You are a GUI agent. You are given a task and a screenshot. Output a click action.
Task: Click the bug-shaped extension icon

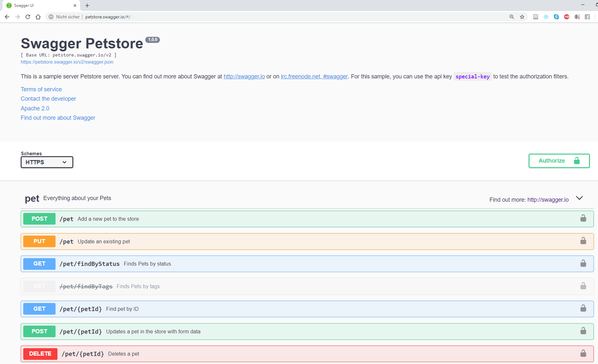pos(577,17)
